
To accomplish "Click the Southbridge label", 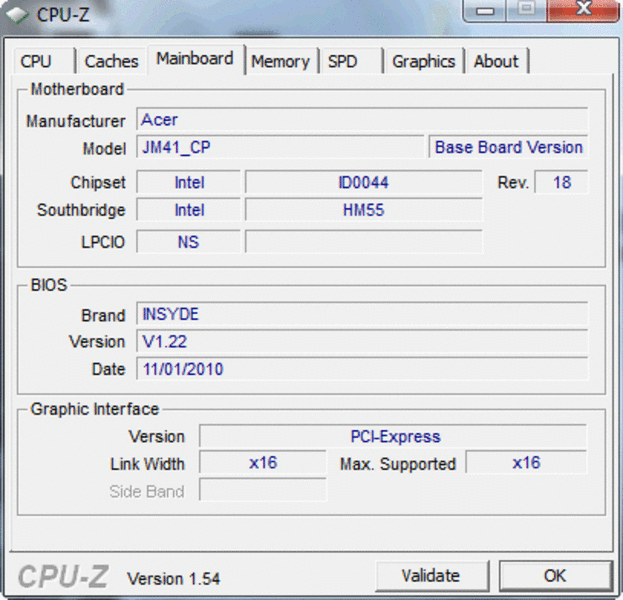I will (81, 210).
